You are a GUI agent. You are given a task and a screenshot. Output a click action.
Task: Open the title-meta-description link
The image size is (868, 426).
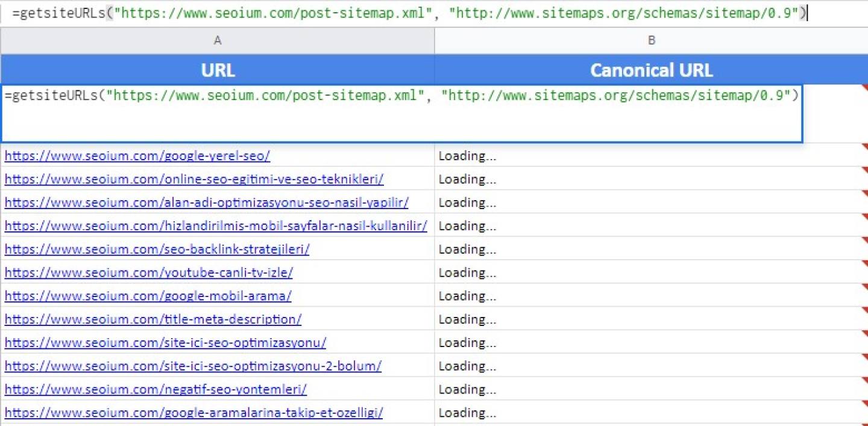153,319
